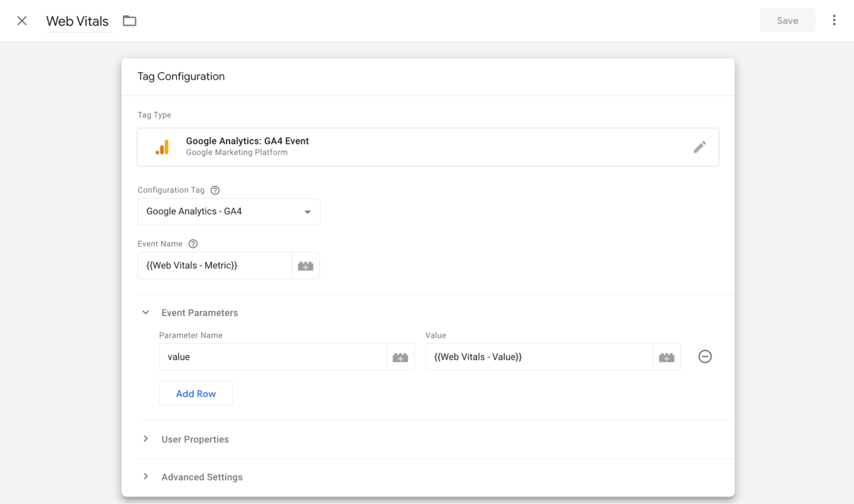Image resolution: width=854 pixels, height=504 pixels.
Task: Click the Advanced Settings section title
Action: coord(202,477)
